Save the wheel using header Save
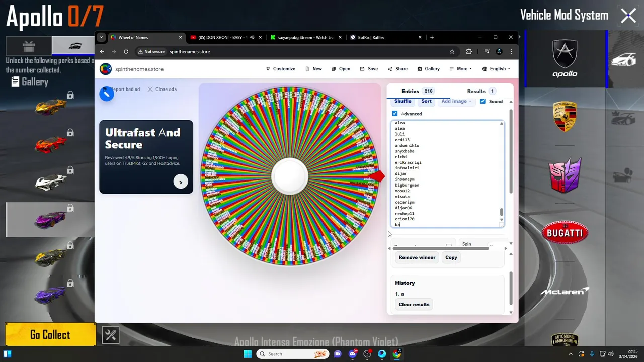The image size is (644, 362). tap(369, 69)
